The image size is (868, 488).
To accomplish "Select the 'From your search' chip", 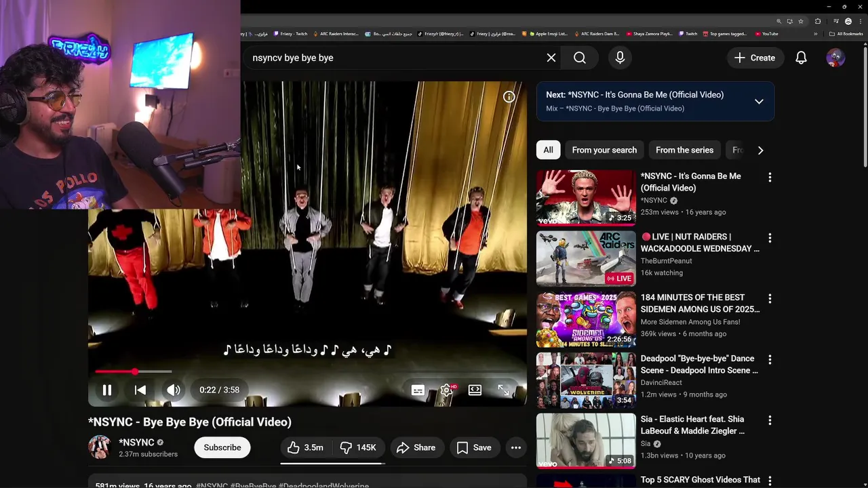I will (x=604, y=150).
